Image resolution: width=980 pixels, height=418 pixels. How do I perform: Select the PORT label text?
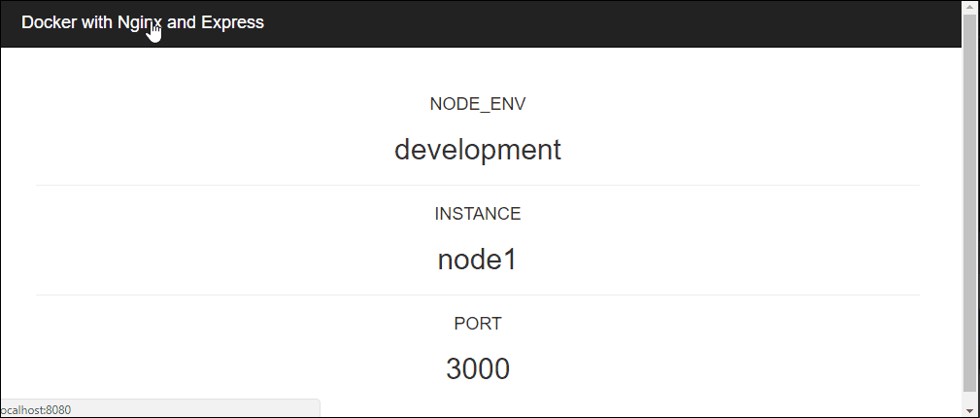coord(478,324)
